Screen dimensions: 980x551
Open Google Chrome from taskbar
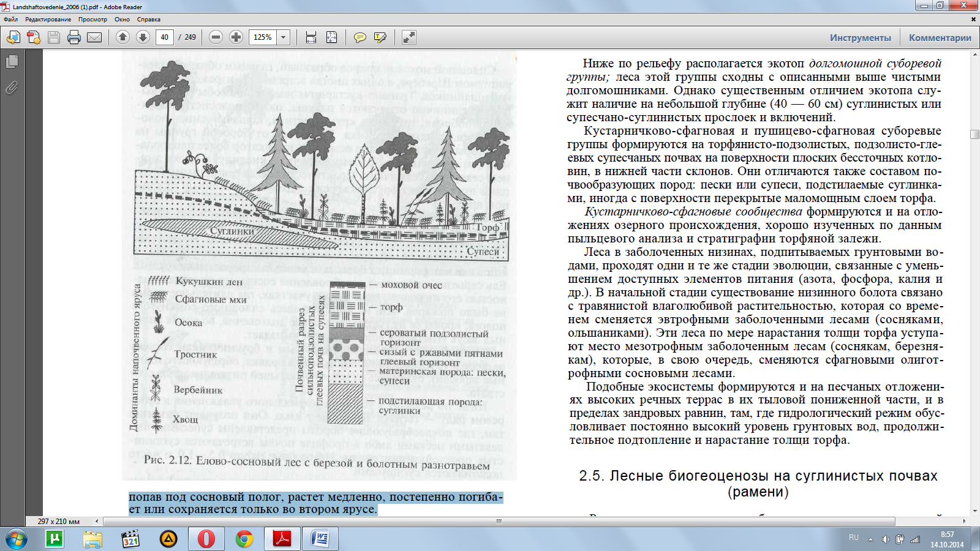[x=244, y=539]
